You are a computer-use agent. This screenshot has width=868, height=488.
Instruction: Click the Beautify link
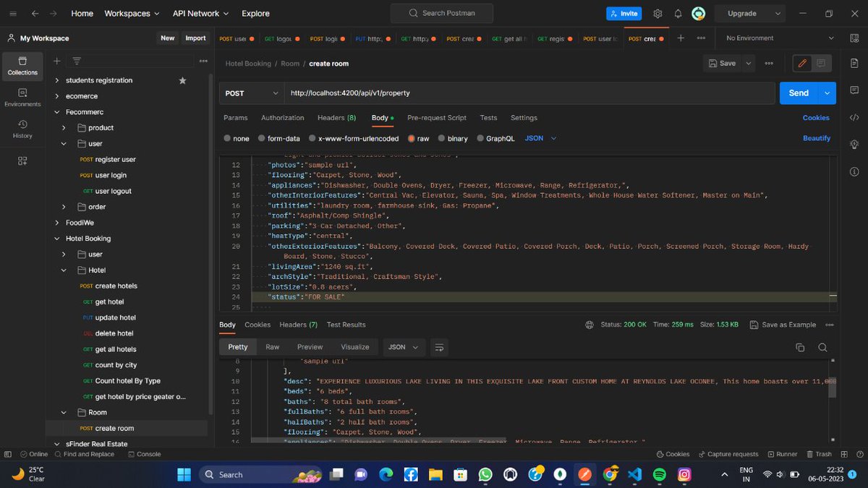point(817,138)
